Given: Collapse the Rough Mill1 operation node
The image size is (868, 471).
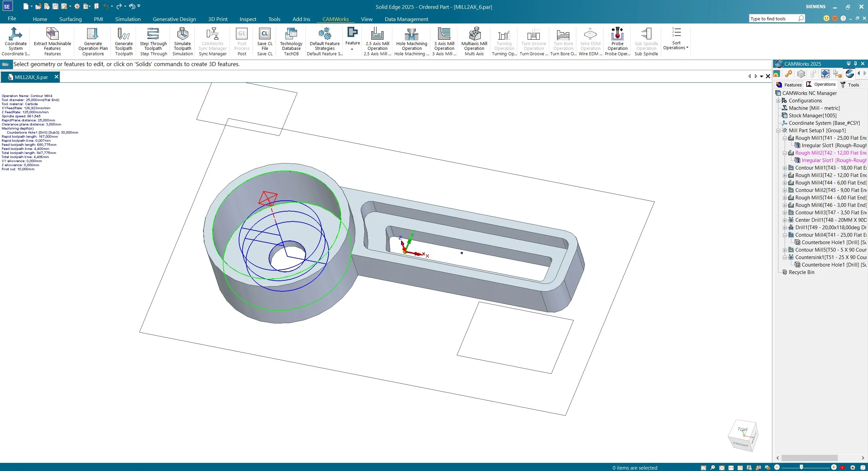Looking at the screenshot, I should pyautogui.click(x=785, y=138).
